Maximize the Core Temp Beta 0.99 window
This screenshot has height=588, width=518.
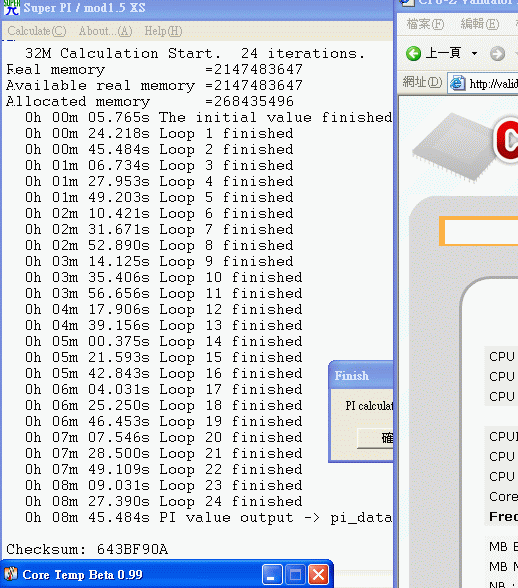pos(295,574)
